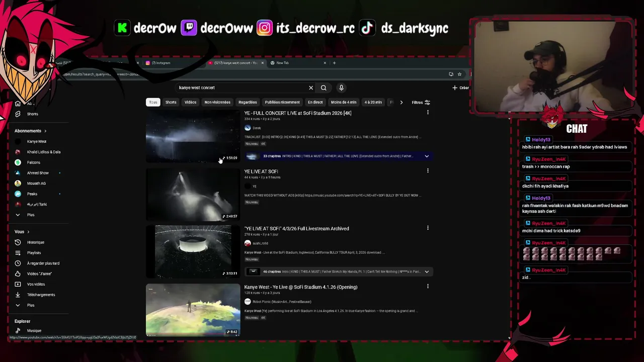Open more options for YE FULL CONCERT video
This screenshot has width=644, height=362.
(428, 113)
